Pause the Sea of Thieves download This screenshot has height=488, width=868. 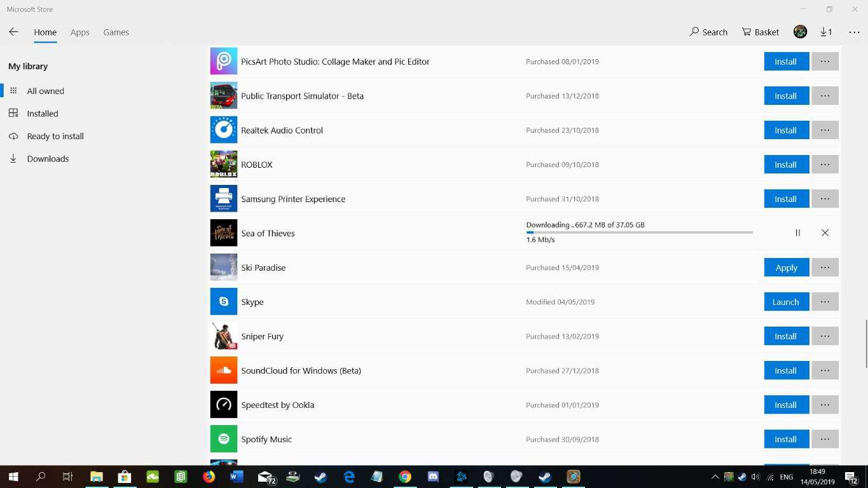pos(797,233)
